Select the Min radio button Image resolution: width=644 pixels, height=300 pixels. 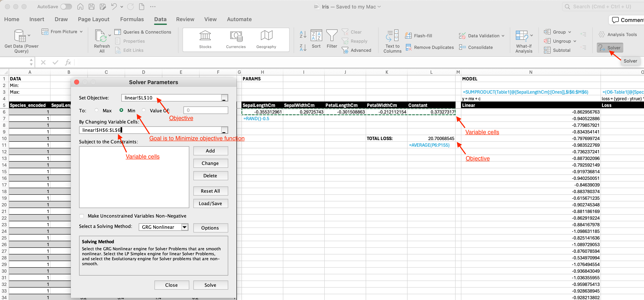tap(121, 110)
